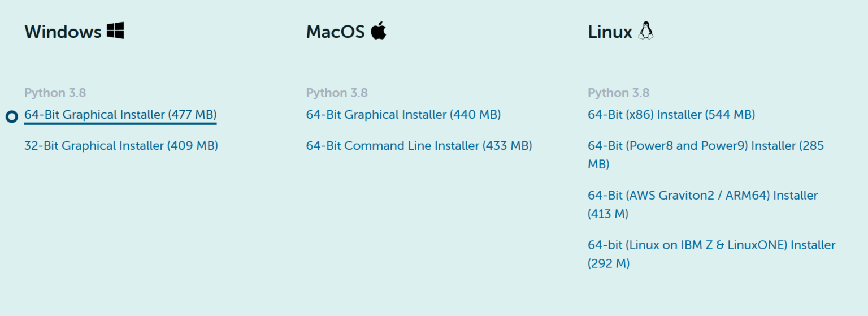Open the Power8 and Power9 Installer link

pos(705,146)
